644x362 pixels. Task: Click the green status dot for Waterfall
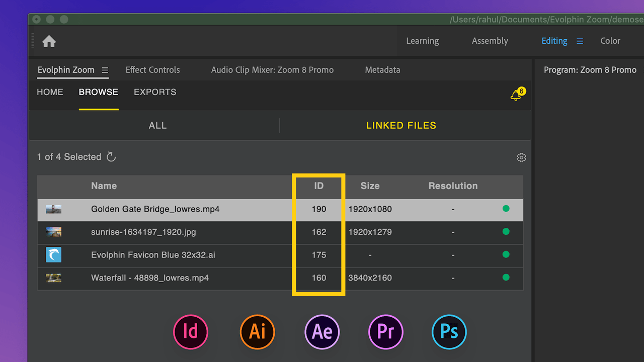(506, 277)
